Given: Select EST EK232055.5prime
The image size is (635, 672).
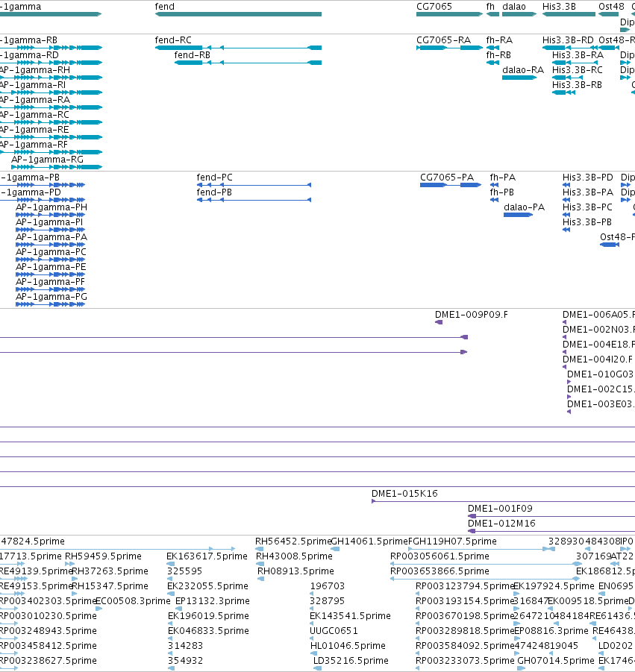Looking at the screenshot, I should 208,586.
